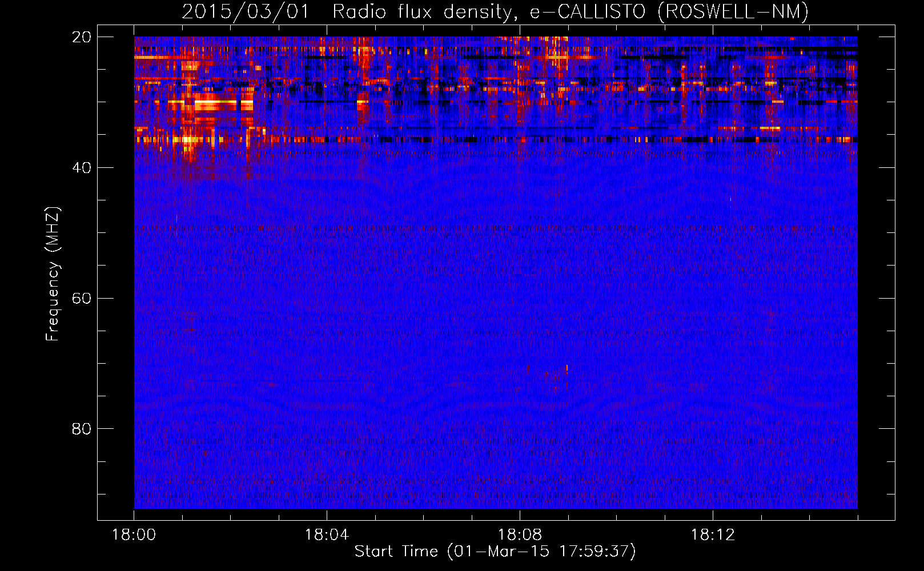Click the "Start Time (01-Mar-15 17:59:37)" label
Viewport: 924px width, 571px height.
click(495, 552)
